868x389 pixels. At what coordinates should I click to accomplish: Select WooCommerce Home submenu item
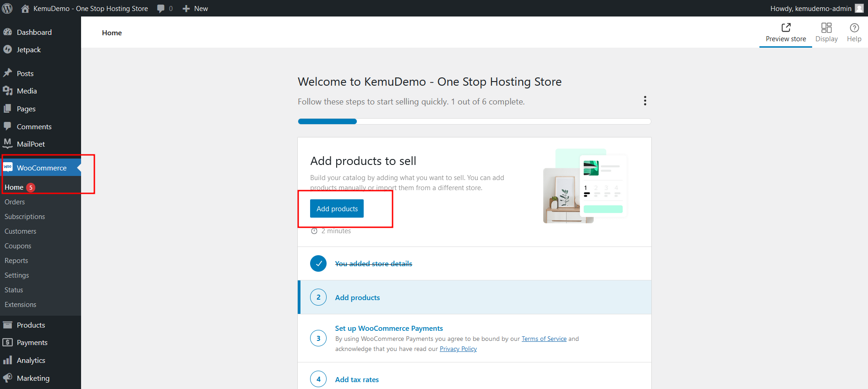pyautogui.click(x=14, y=187)
